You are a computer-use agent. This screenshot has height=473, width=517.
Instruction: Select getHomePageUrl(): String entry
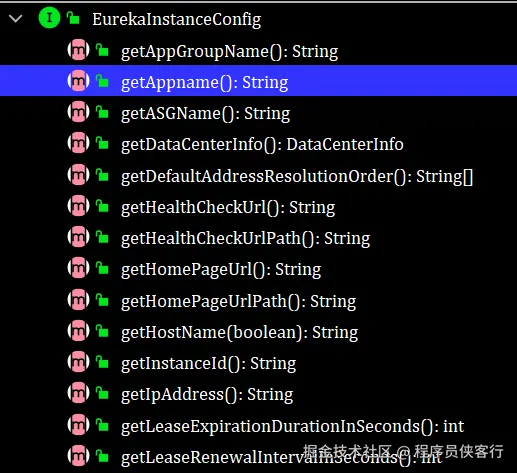point(221,269)
